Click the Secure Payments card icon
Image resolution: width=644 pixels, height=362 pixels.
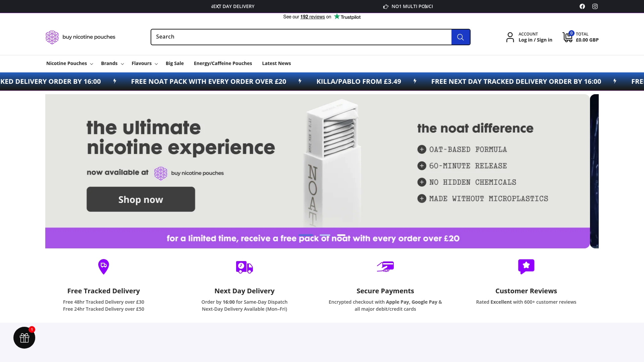(385, 266)
